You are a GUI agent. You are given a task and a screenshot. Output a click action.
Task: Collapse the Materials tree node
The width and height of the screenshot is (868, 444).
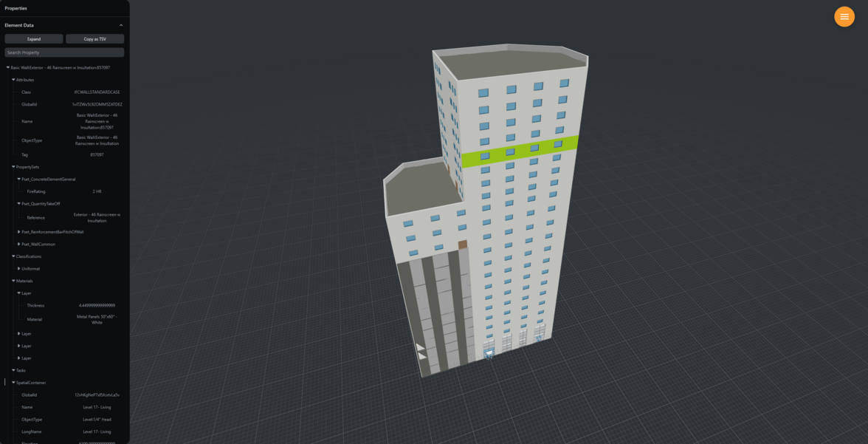(13, 281)
